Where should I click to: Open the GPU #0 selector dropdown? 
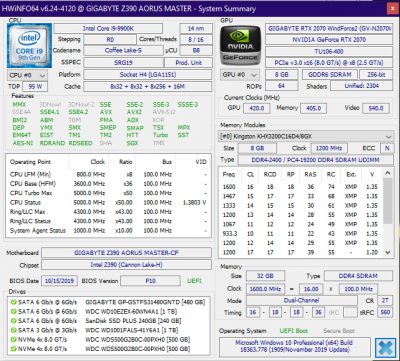click(x=240, y=75)
